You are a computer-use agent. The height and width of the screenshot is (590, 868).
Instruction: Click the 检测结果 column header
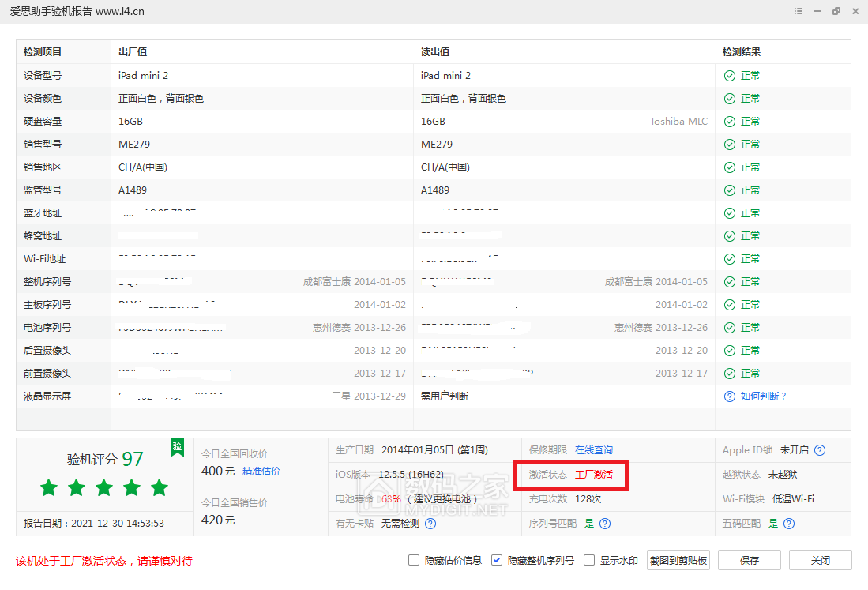[x=742, y=52]
